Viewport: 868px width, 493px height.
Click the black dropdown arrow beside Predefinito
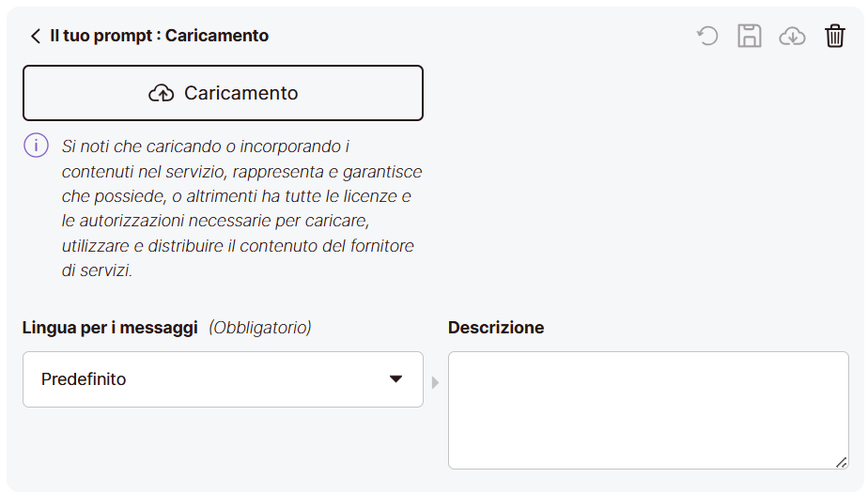pyautogui.click(x=395, y=379)
